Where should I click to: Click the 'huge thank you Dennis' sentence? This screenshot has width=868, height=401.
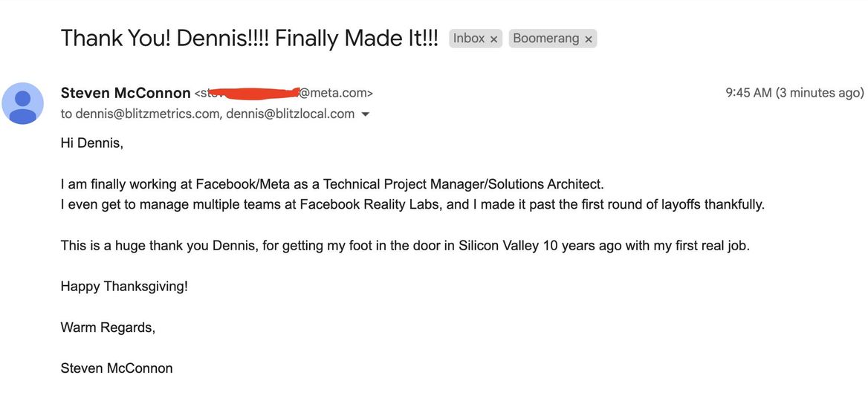(405, 246)
